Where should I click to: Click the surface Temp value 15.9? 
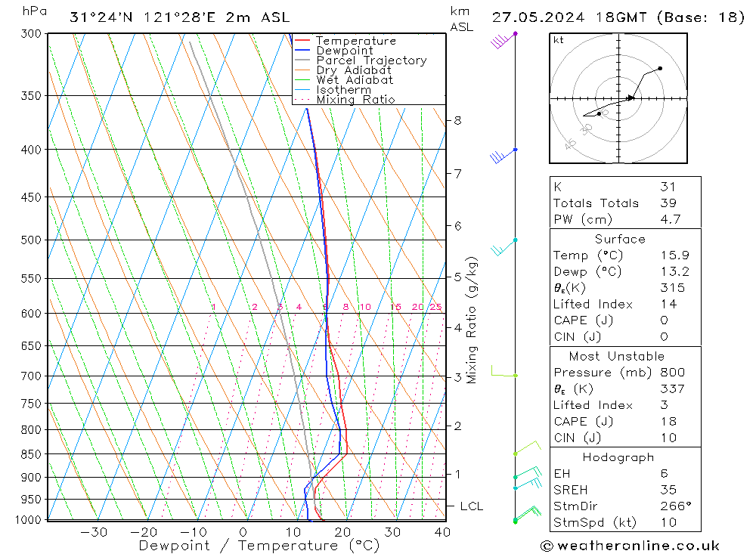(674, 255)
